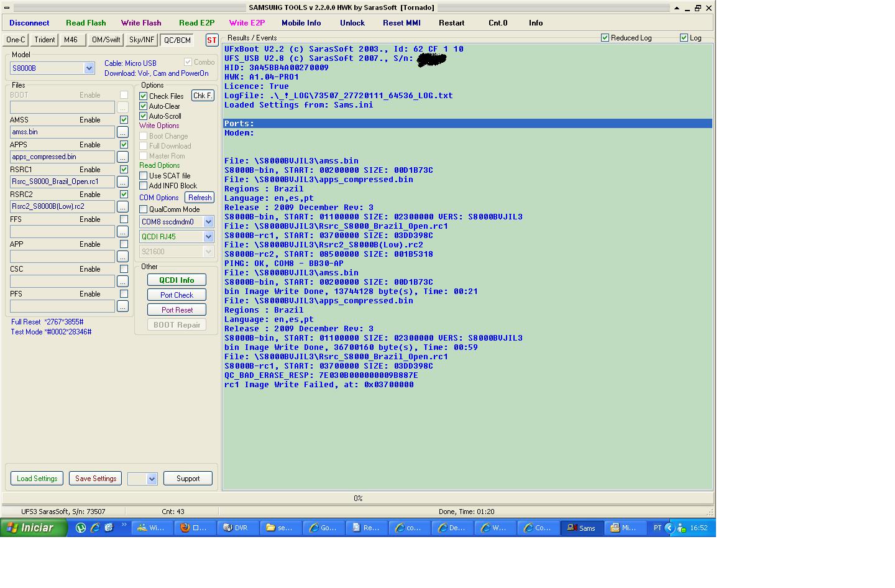Click the Load Settings button

37,479
